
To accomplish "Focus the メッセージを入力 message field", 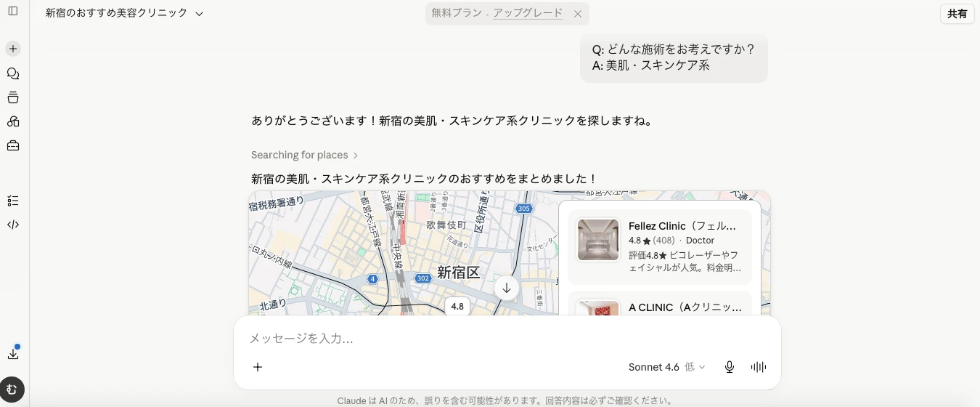I will pyautogui.click(x=507, y=339).
